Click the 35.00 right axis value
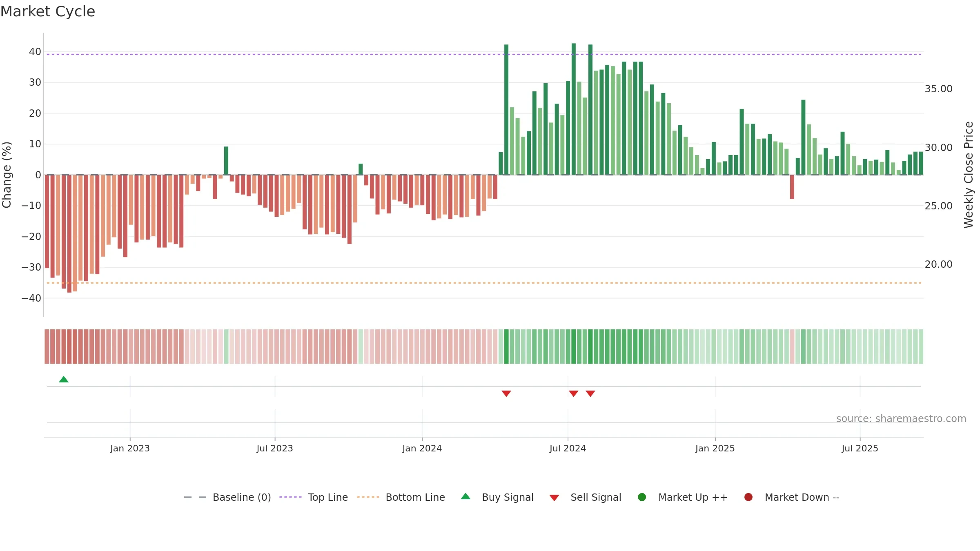 [x=938, y=89]
